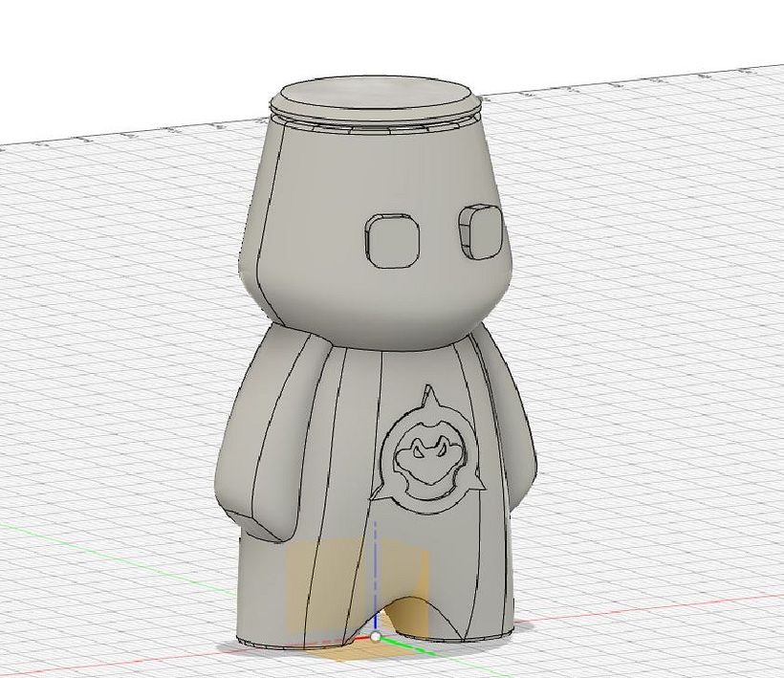Image resolution: width=784 pixels, height=678 pixels.
Task: Select the right square eye on the head
Action: tap(480, 232)
